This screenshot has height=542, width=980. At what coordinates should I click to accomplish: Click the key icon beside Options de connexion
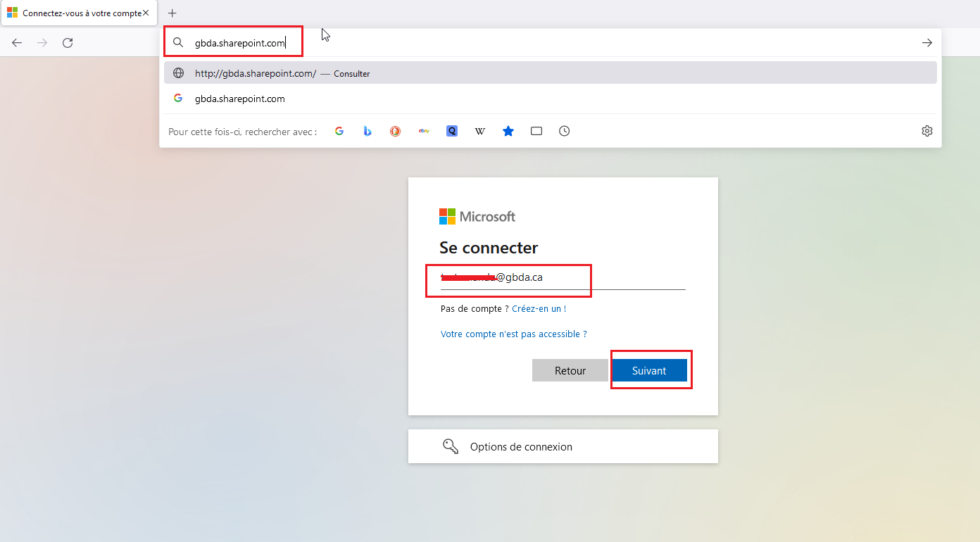click(451, 446)
